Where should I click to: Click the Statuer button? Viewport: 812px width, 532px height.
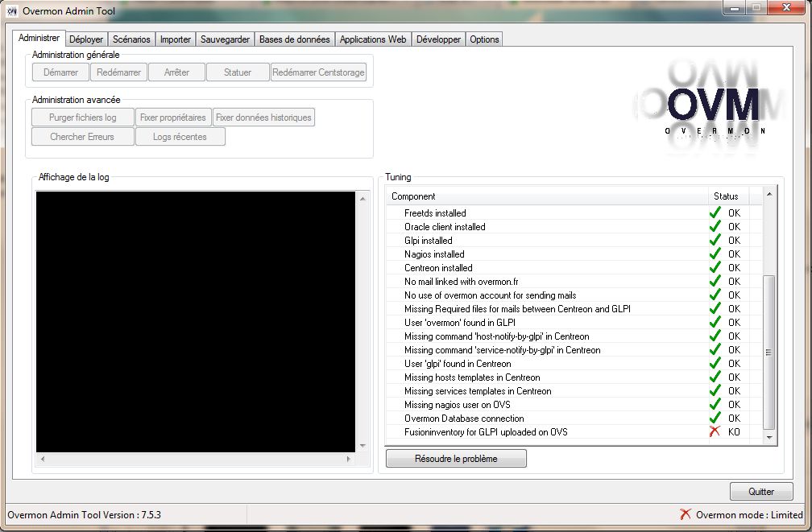(x=238, y=72)
